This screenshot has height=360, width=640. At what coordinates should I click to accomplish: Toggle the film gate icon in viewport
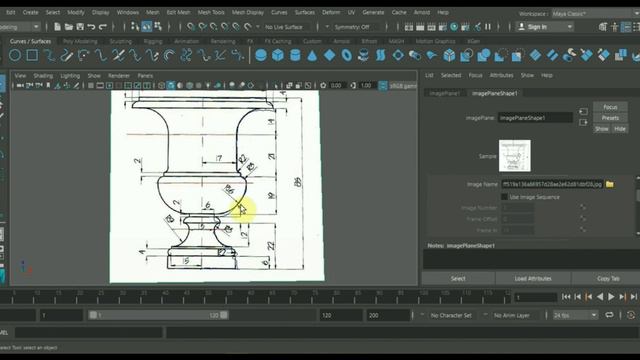pos(100,85)
